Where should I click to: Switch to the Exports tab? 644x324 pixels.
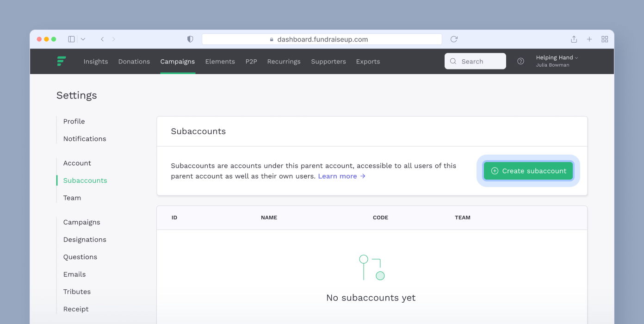tap(368, 62)
